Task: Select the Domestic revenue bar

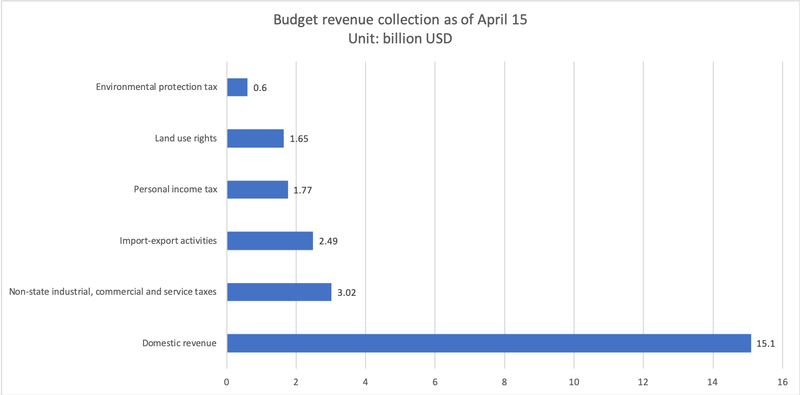Action: [x=489, y=343]
